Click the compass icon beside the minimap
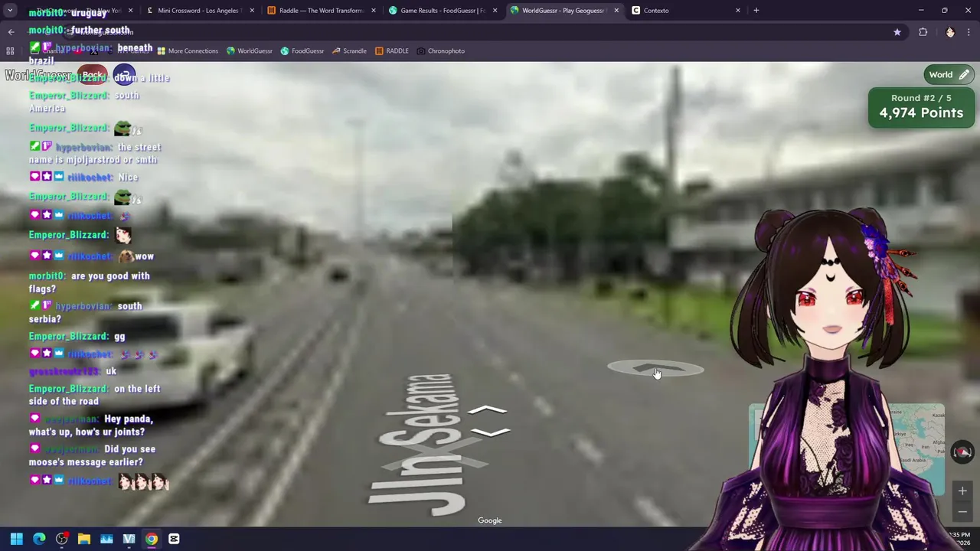Viewport: 980px width, 551px height. (962, 452)
